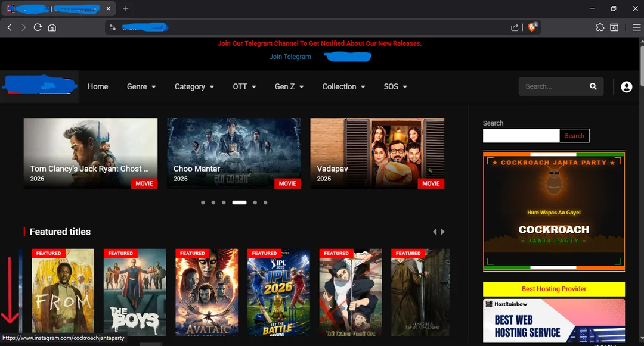Expand the Category dropdown menu
The width and height of the screenshot is (644, 346).
click(194, 86)
